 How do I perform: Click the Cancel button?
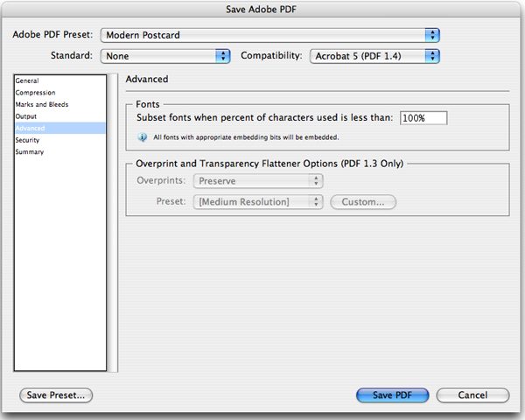coord(472,395)
